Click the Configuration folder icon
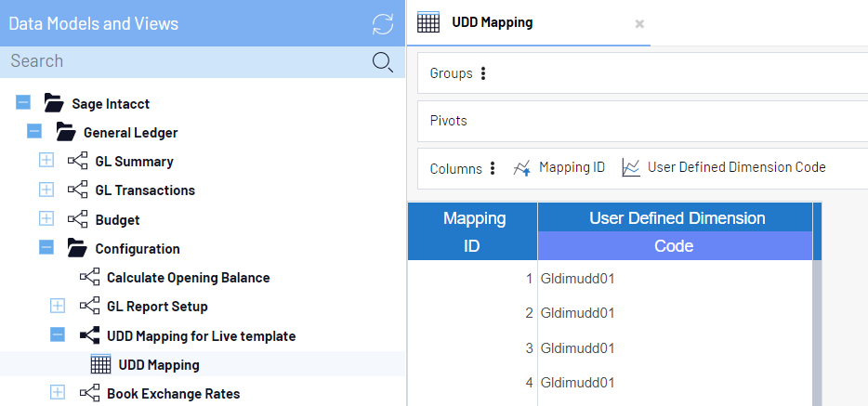The width and height of the screenshot is (868, 406). tap(77, 248)
